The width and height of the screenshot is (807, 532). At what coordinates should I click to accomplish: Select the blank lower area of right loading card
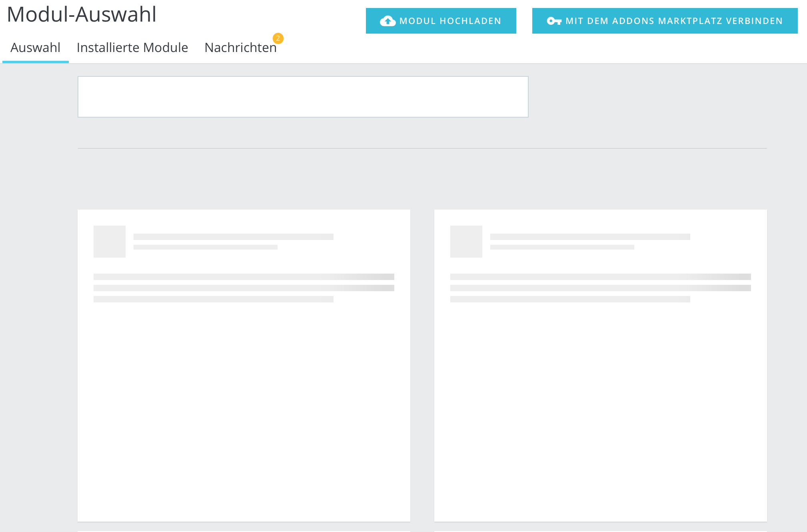click(600, 412)
